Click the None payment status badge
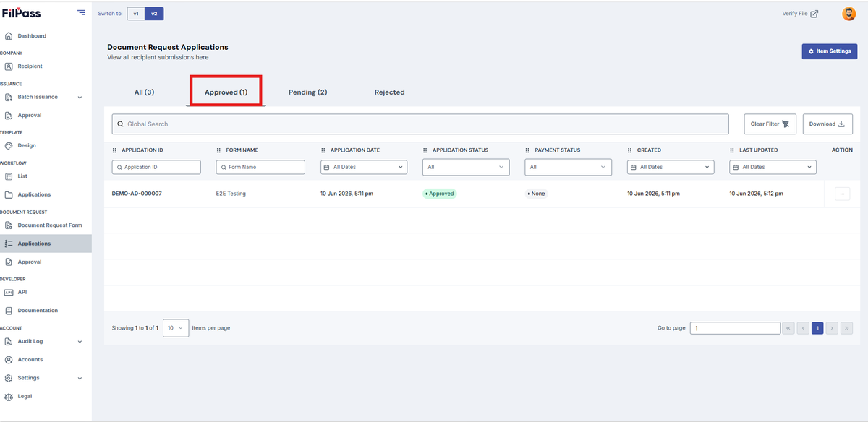The width and height of the screenshot is (868, 422). point(537,194)
